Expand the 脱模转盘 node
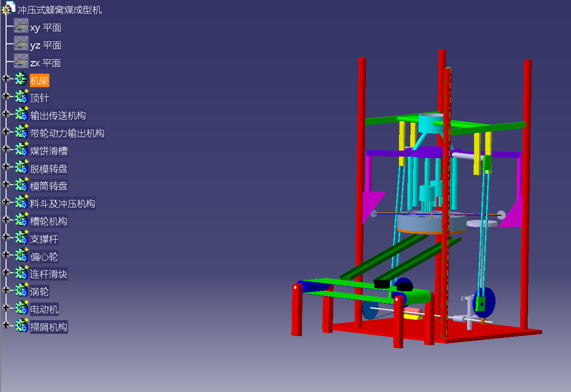 pyautogui.click(x=6, y=166)
